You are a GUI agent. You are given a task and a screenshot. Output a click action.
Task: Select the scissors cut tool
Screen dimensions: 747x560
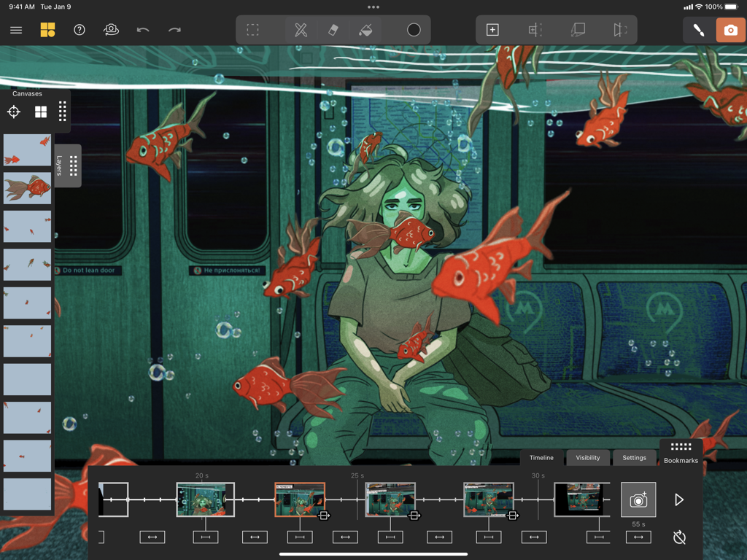299,30
